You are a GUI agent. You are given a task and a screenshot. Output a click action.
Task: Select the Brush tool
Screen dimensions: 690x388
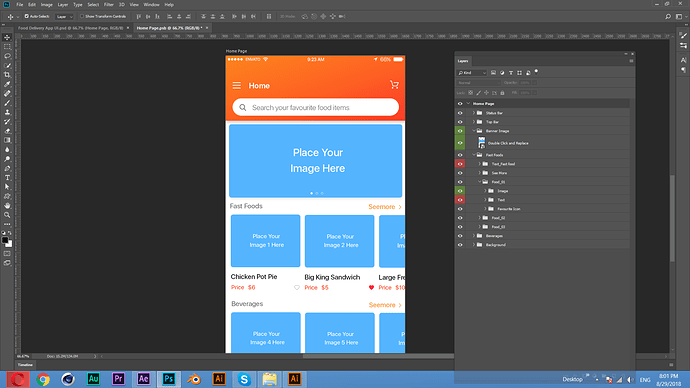pos(7,103)
